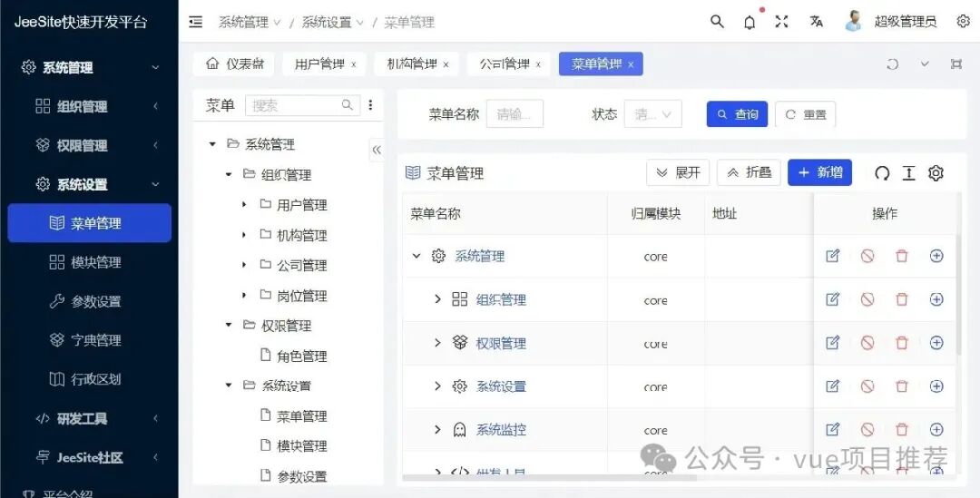Collapse 系统管理 node in menu tree

tap(212, 144)
